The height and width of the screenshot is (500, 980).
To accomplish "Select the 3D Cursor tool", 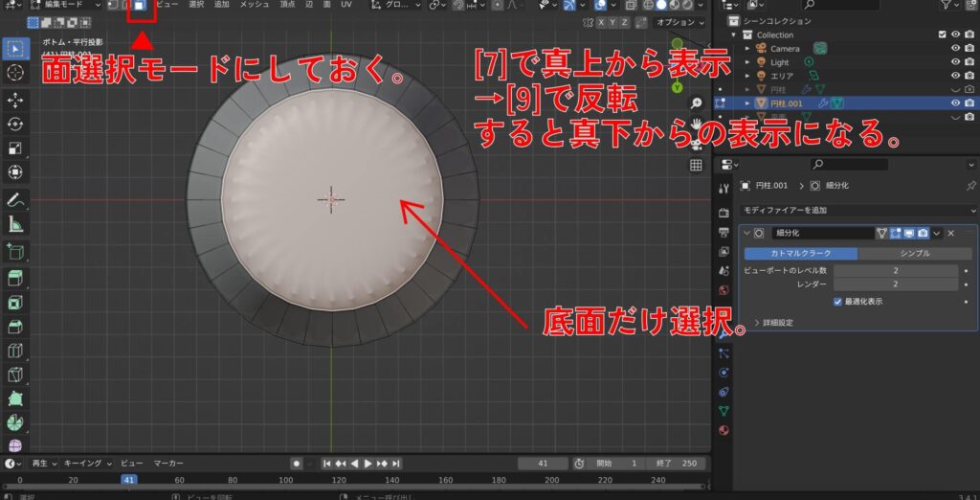I will click(15, 73).
